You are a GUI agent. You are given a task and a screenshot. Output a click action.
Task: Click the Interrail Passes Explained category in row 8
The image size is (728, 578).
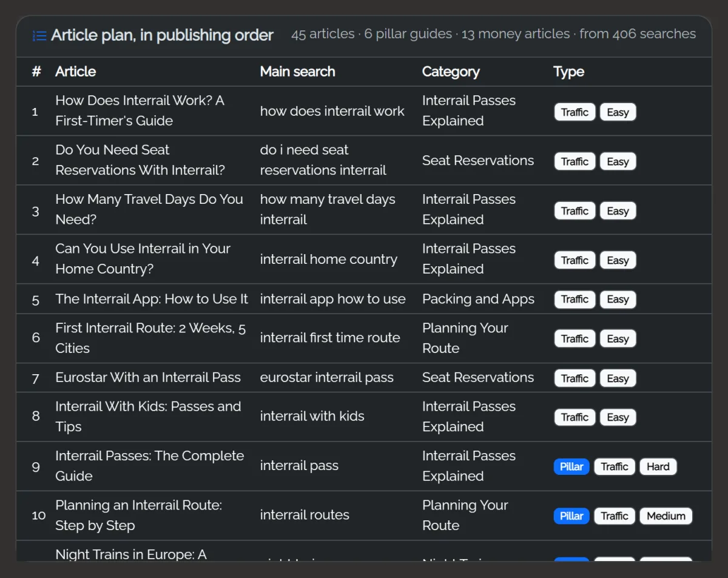click(x=469, y=416)
